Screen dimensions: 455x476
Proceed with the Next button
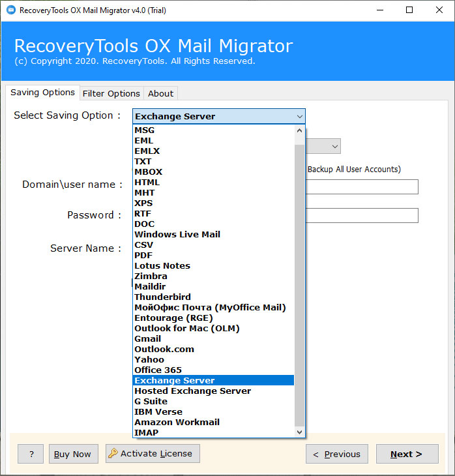click(x=407, y=454)
